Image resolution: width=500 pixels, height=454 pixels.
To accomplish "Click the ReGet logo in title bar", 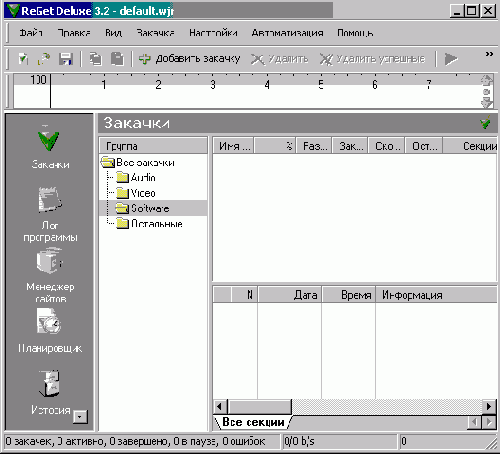I will pos(13,11).
